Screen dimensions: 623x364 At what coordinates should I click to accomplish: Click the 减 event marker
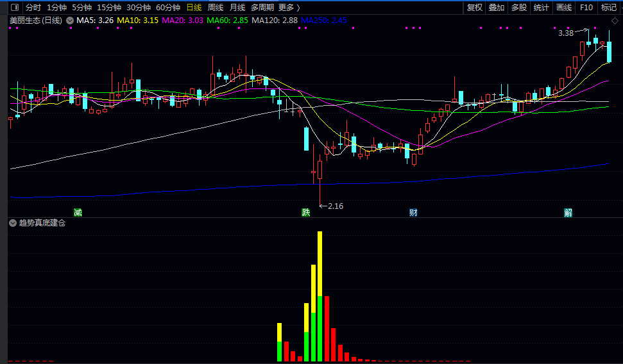click(x=78, y=212)
